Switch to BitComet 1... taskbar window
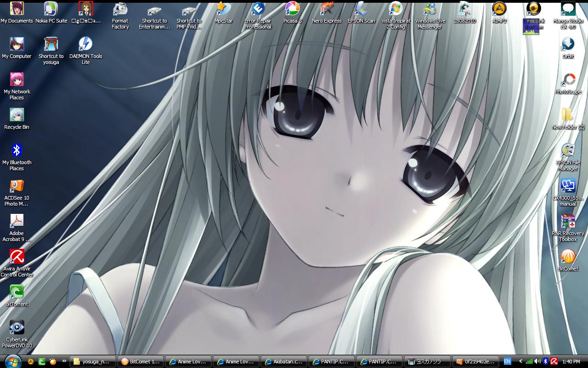 [x=141, y=362]
